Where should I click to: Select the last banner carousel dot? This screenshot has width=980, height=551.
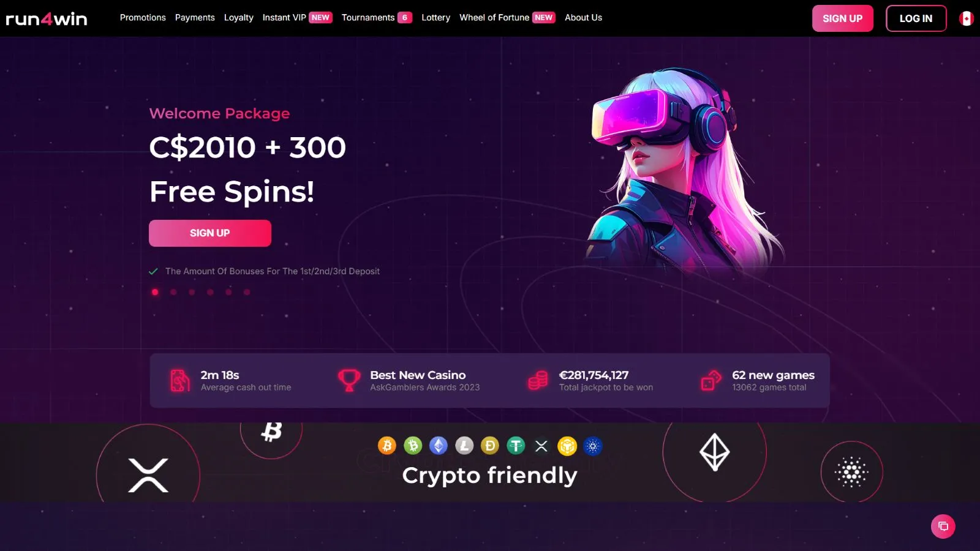point(247,292)
